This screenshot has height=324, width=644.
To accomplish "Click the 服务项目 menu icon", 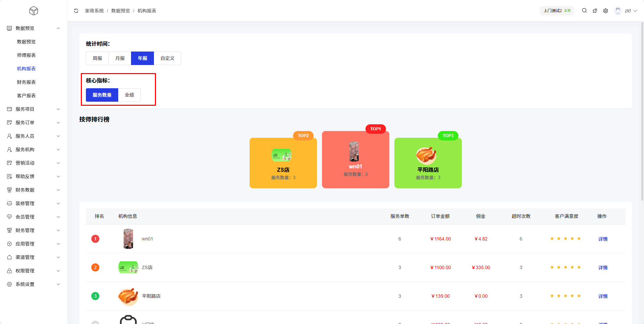I will click(x=9, y=109).
